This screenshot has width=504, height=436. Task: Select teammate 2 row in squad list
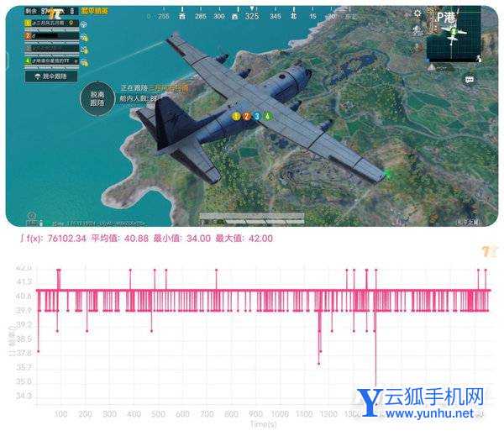click(52, 36)
